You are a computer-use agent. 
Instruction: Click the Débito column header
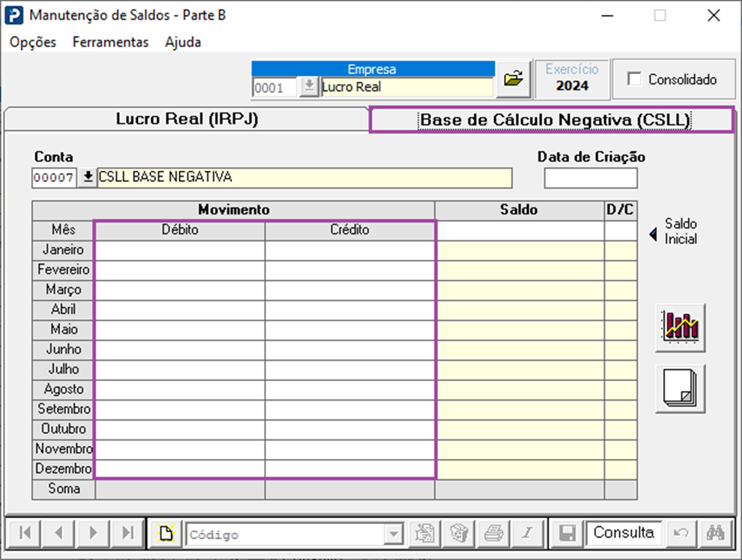[x=180, y=231]
